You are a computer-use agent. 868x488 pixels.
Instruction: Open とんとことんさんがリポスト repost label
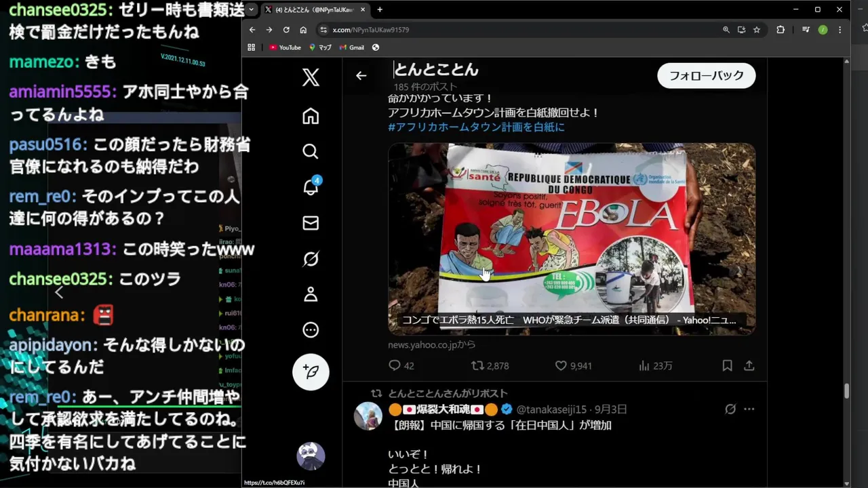pyautogui.click(x=448, y=393)
